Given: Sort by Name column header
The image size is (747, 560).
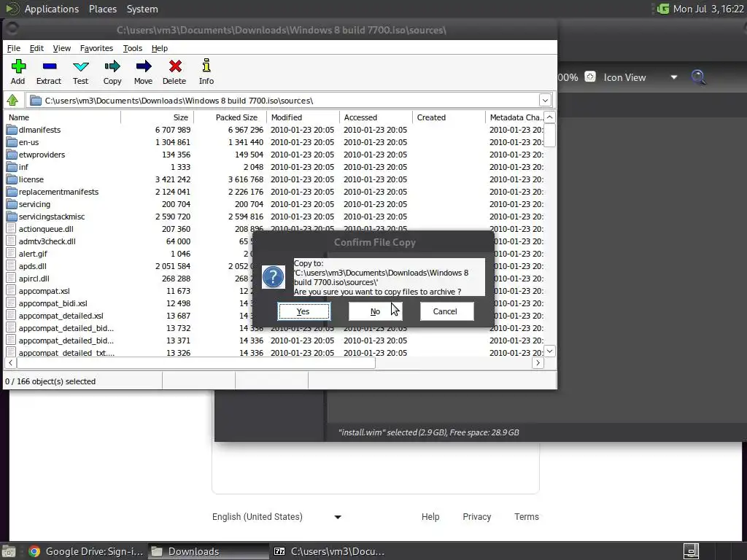Looking at the screenshot, I should (x=63, y=117).
